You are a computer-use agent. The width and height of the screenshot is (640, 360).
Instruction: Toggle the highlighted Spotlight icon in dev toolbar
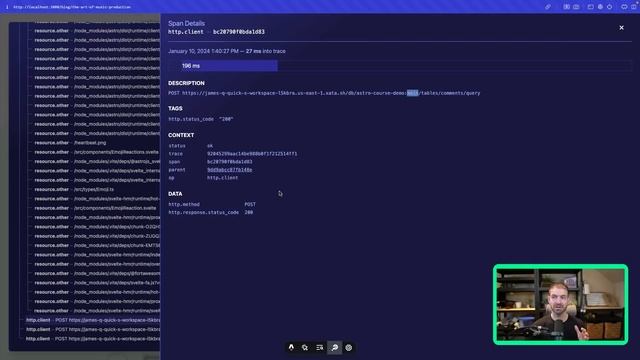pyautogui.click(x=334, y=347)
